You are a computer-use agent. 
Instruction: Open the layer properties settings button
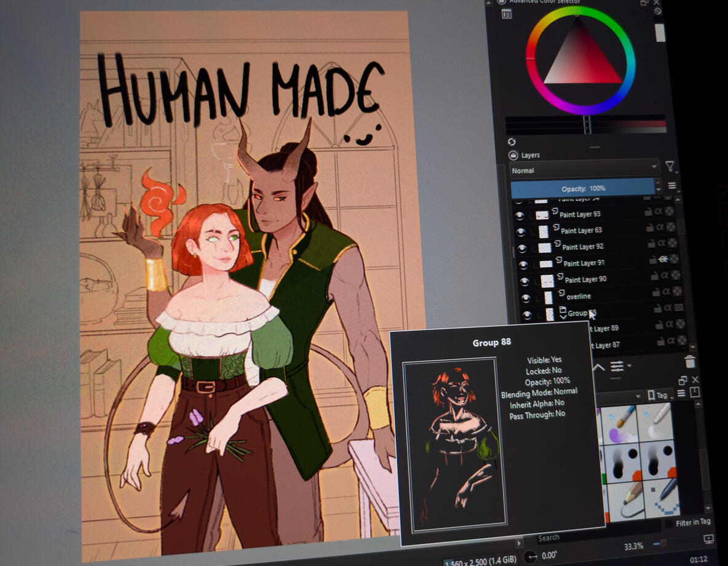tap(617, 367)
